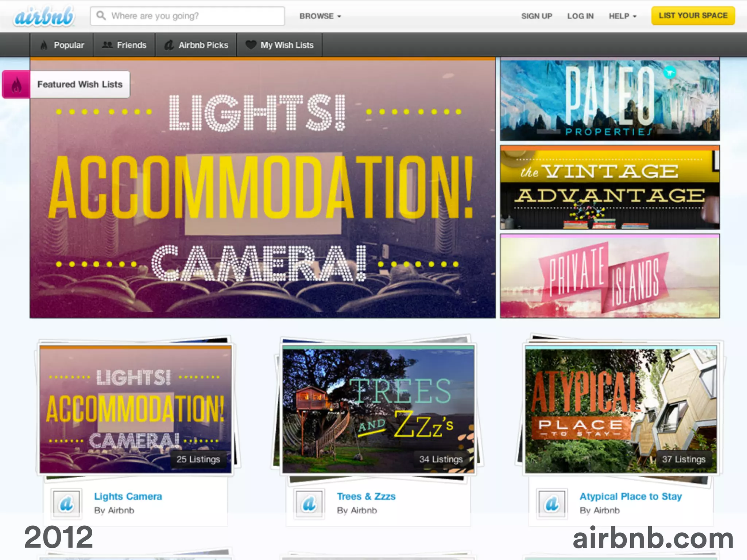Click the Atypical Place to Stay title link
747x560 pixels.
631,497
